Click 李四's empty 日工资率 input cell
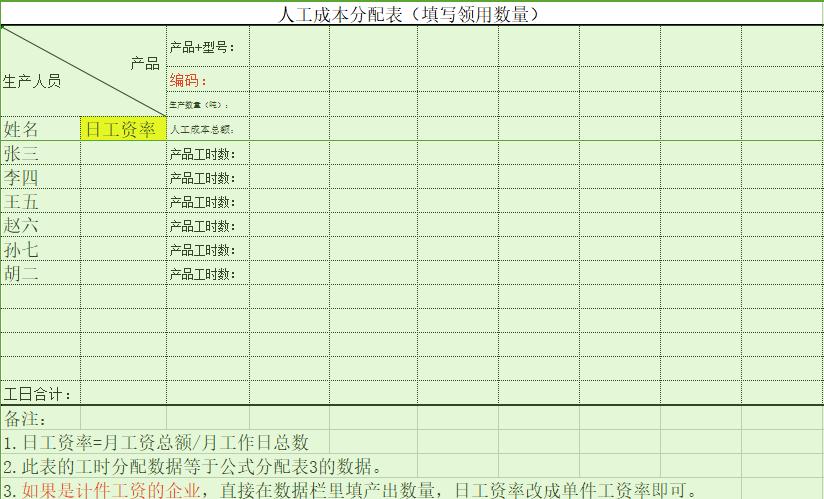 pos(123,178)
